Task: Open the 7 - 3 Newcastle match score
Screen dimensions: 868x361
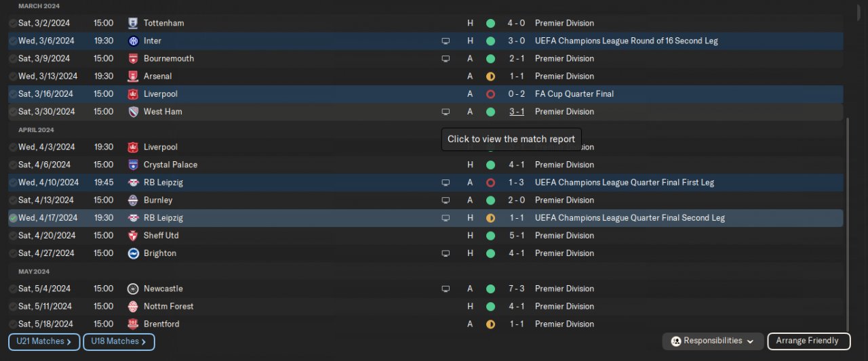Action: click(x=516, y=289)
